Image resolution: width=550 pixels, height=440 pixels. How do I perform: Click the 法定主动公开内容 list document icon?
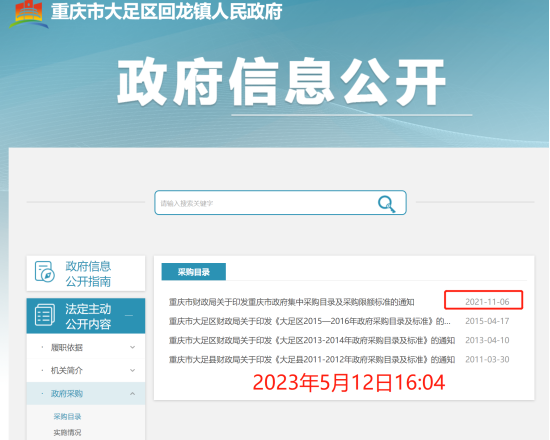45,314
